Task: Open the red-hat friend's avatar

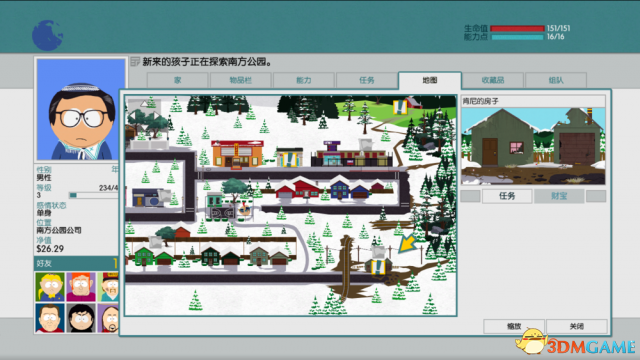Action: (x=109, y=287)
